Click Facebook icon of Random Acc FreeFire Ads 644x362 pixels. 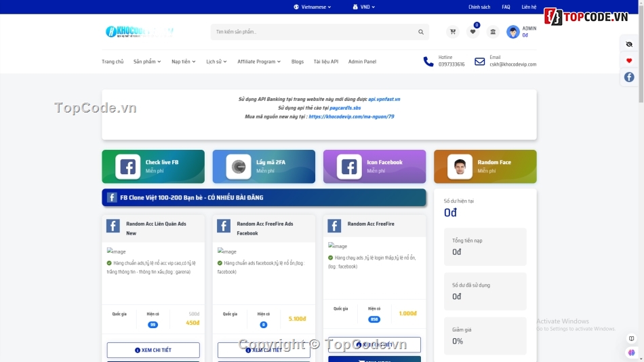pyautogui.click(x=224, y=226)
